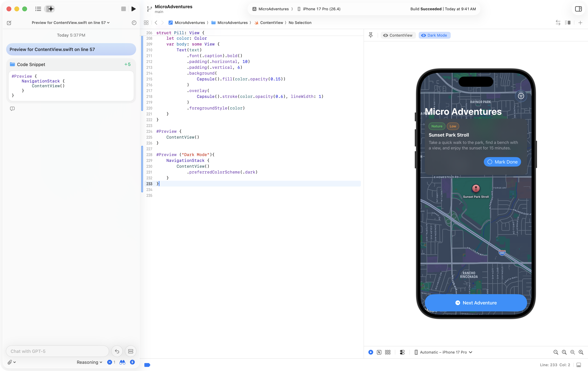This screenshot has height=371, width=588.
Task: Adjust editor options icon
Action: (567, 23)
